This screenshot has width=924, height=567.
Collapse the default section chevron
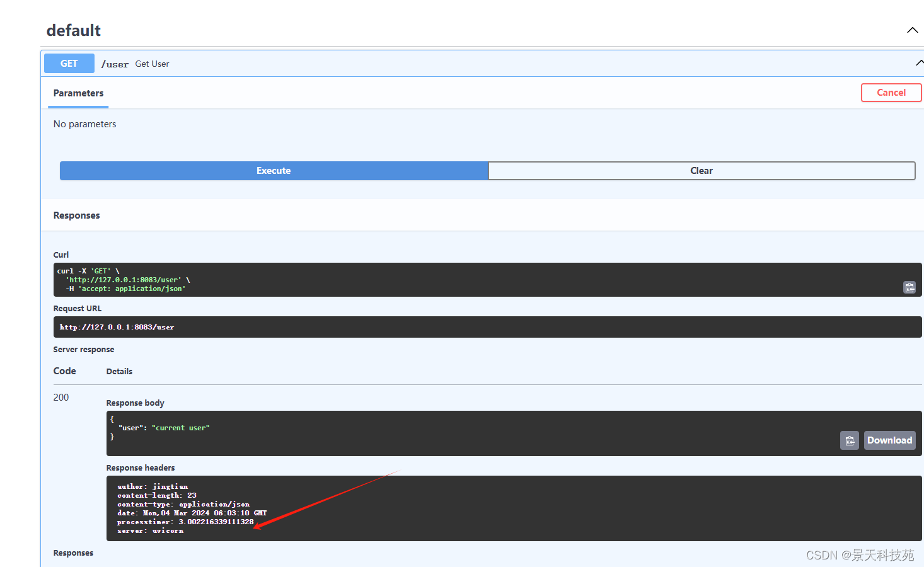[x=912, y=30]
